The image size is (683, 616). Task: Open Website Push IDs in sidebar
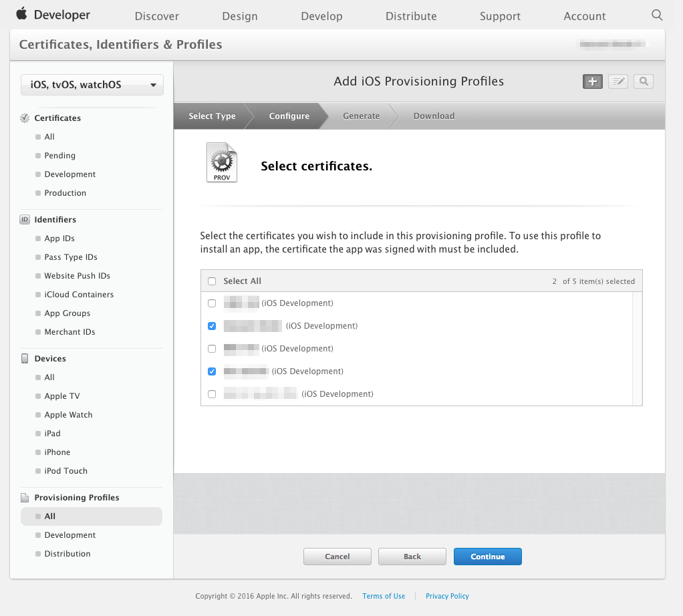point(77,275)
